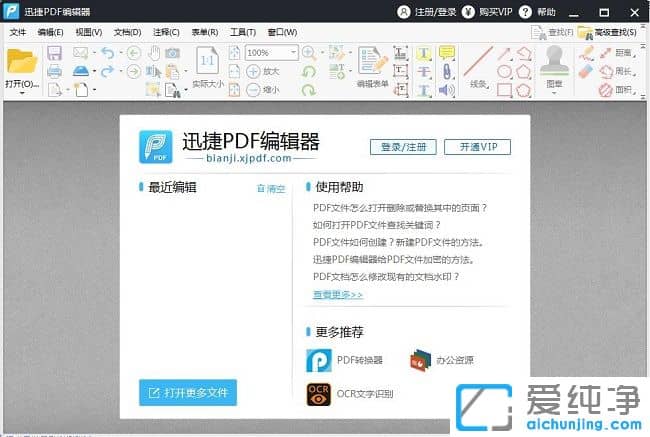Screen dimensions: 650x437
Task: Expand the email icon dropdown arrow
Action: [94, 53]
